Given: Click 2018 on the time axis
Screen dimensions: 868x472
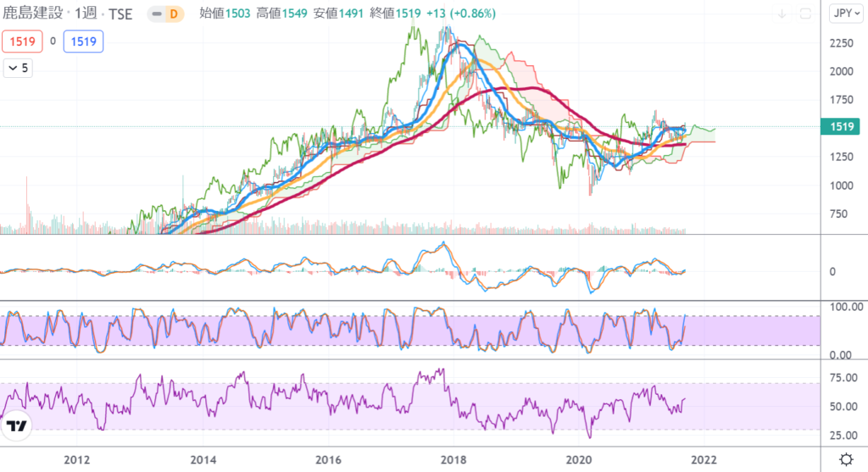Looking at the screenshot, I should point(453,460).
